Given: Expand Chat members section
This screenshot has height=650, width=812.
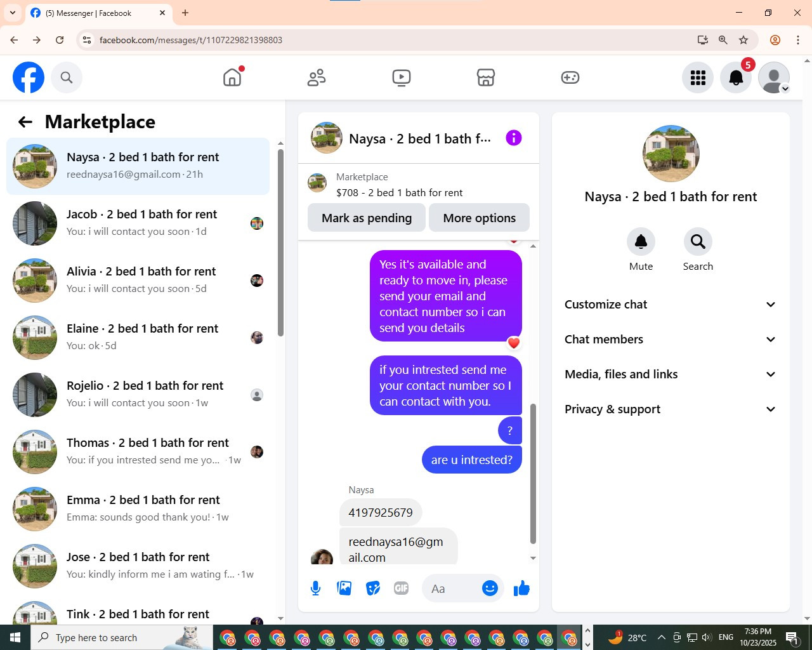Looking at the screenshot, I should point(671,339).
